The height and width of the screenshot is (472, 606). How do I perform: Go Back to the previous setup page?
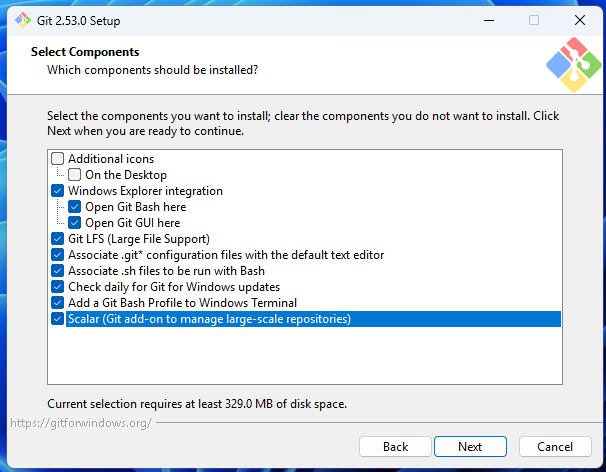(395, 446)
